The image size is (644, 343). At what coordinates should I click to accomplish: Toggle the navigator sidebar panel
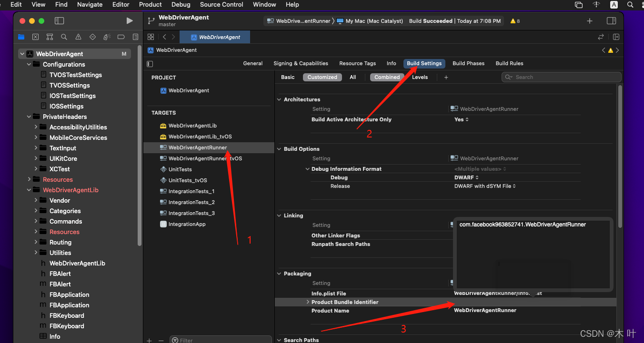coord(59,21)
